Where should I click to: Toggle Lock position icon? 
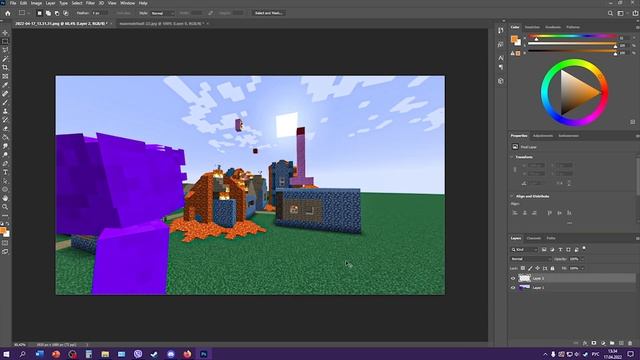tap(538, 268)
